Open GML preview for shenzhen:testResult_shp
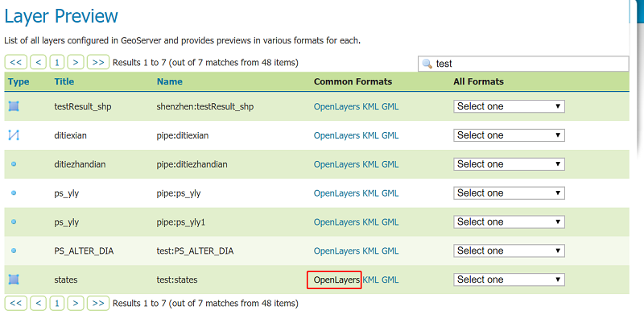Screen dimensions: 644x323 point(390,106)
